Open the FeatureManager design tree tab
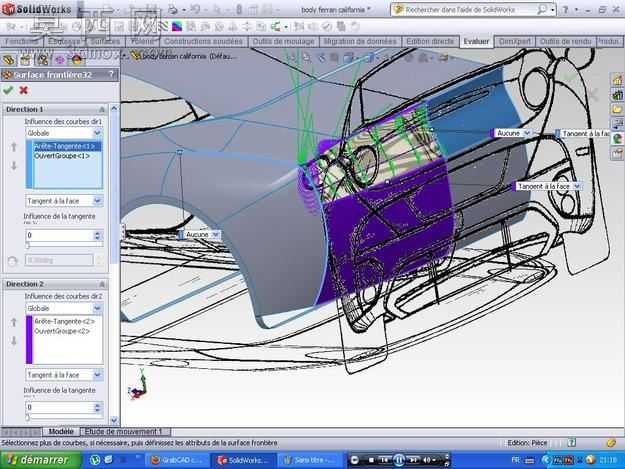625x469 pixels. tap(9, 60)
